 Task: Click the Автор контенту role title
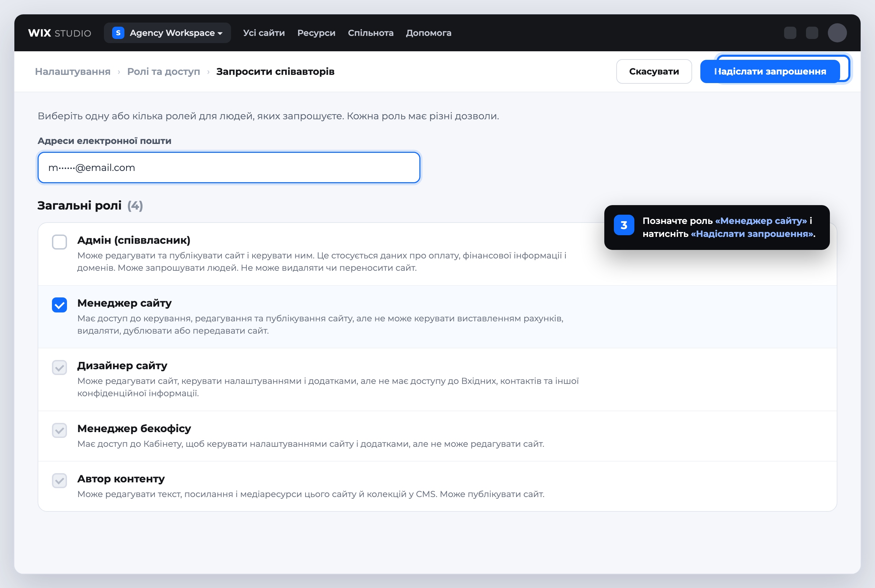coord(121,479)
